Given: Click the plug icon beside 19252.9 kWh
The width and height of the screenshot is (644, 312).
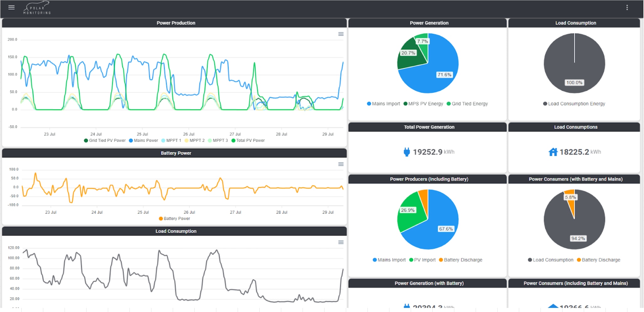Looking at the screenshot, I should (406, 152).
